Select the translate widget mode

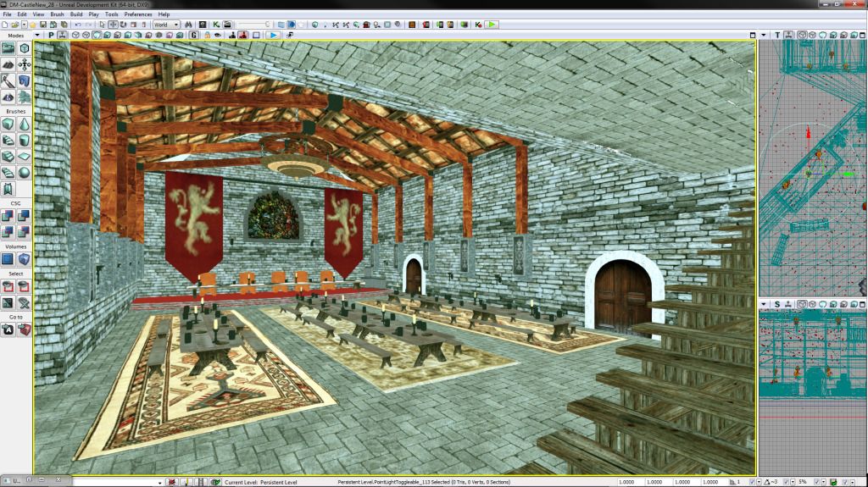click(113, 25)
